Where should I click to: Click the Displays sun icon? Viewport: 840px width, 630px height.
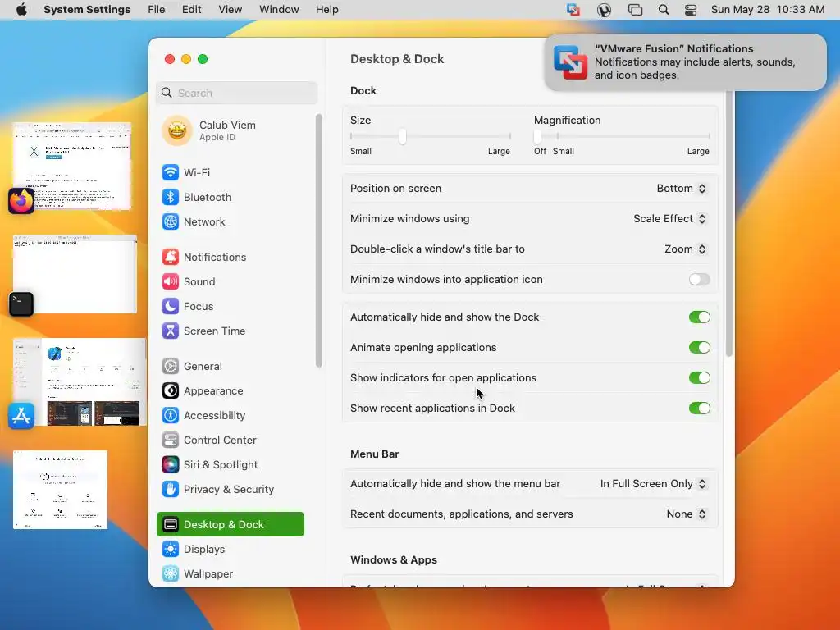click(x=171, y=549)
